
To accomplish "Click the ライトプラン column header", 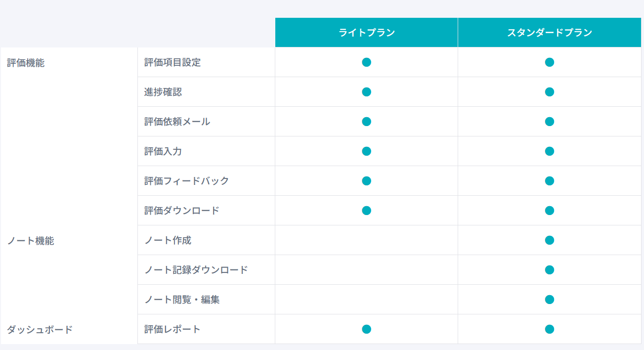I will (x=366, y=33).
